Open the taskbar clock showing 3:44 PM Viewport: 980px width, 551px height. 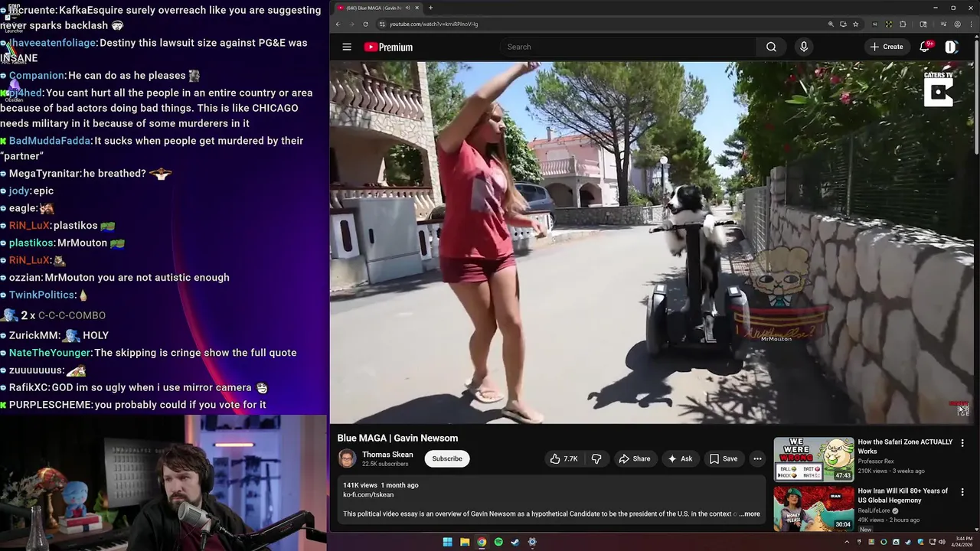[962, 542]
